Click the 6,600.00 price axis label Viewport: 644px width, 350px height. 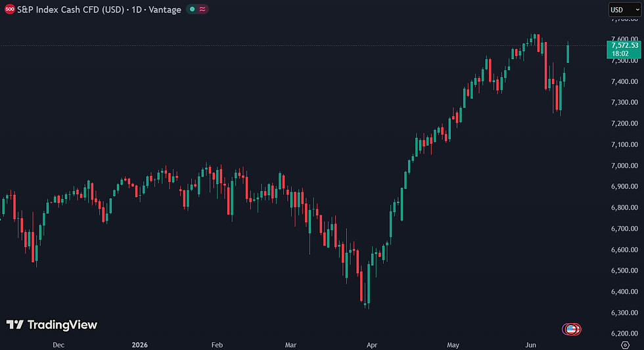pyautogui.click(x=624, y=250)
